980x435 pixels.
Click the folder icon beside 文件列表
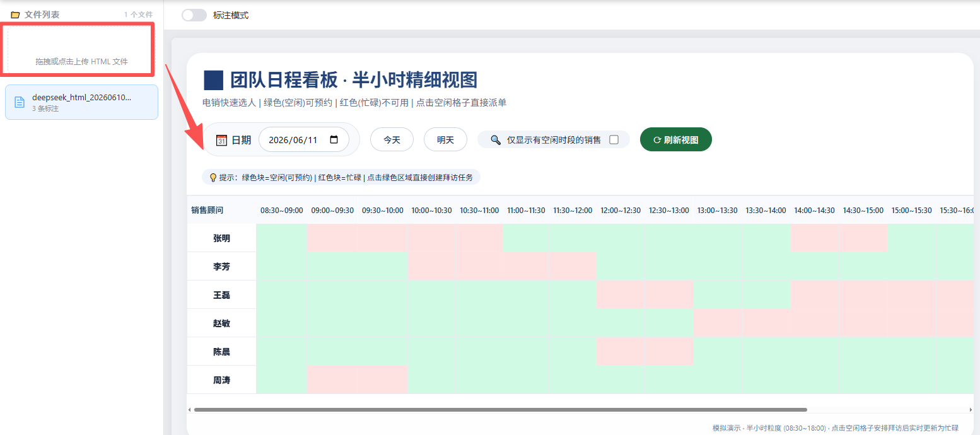coord(15,14)
